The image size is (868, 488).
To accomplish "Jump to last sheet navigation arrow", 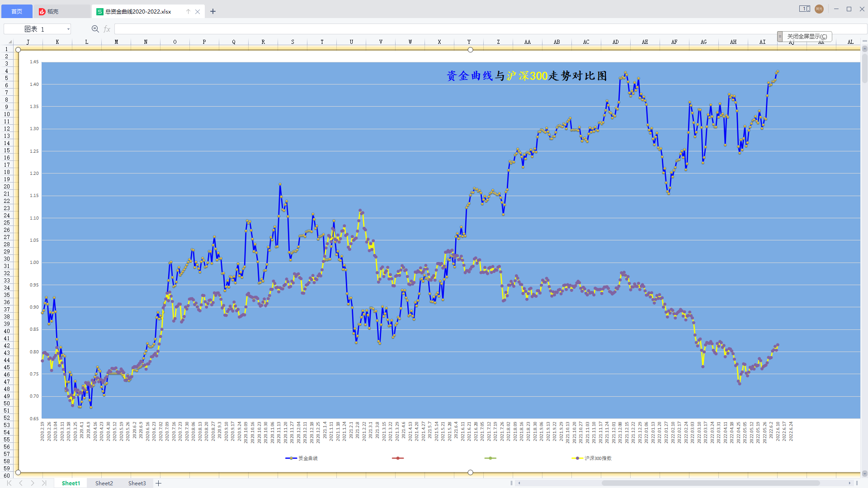I will [x=44, y=483].
